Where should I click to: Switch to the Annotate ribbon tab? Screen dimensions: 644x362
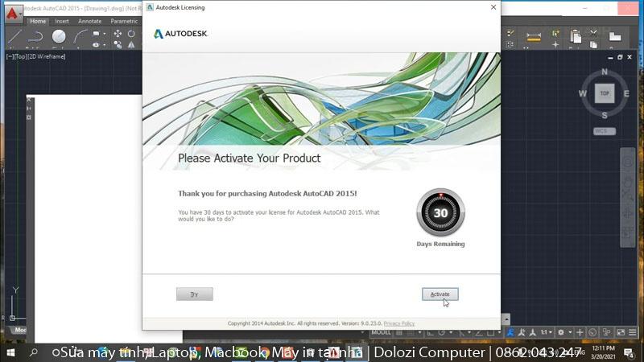coord(89,21)
